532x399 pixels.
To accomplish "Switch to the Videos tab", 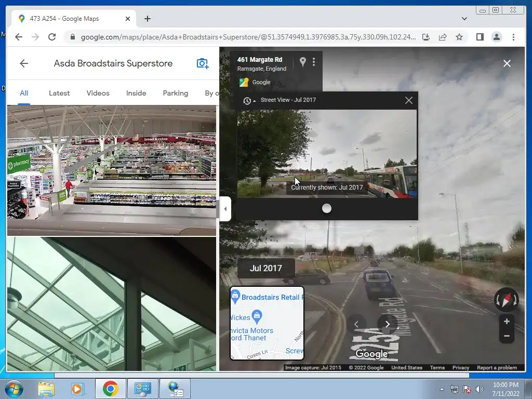I will coord(98,93).
